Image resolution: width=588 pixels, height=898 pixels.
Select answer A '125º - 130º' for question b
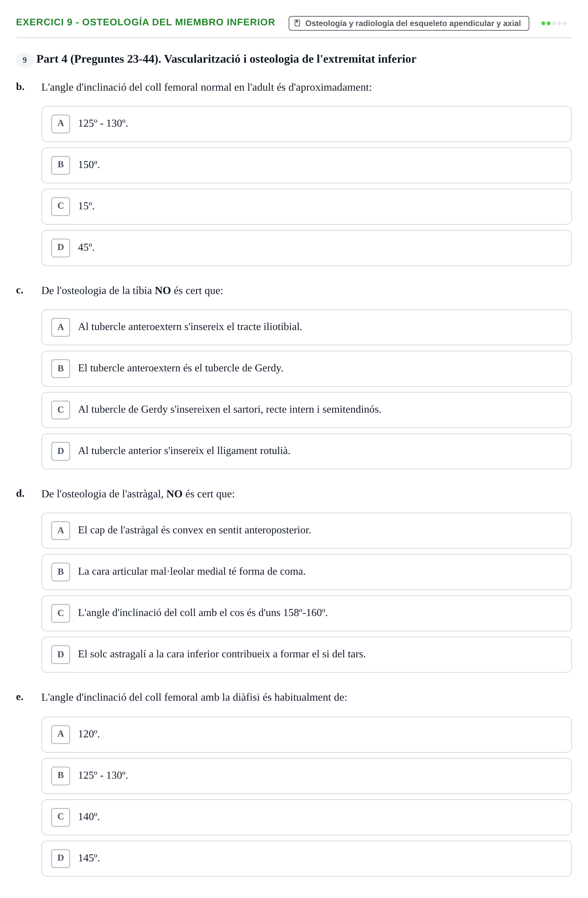(x=306, y=124)
